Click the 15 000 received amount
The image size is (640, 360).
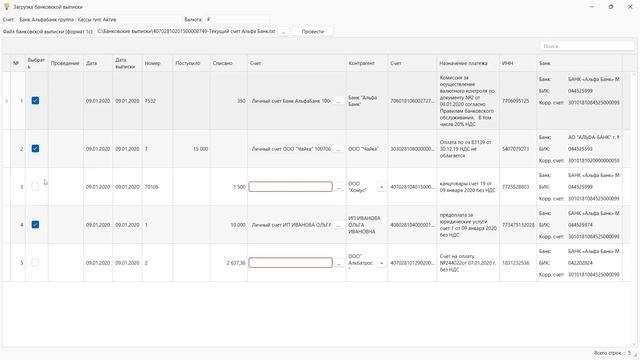[x=200, y=149]
